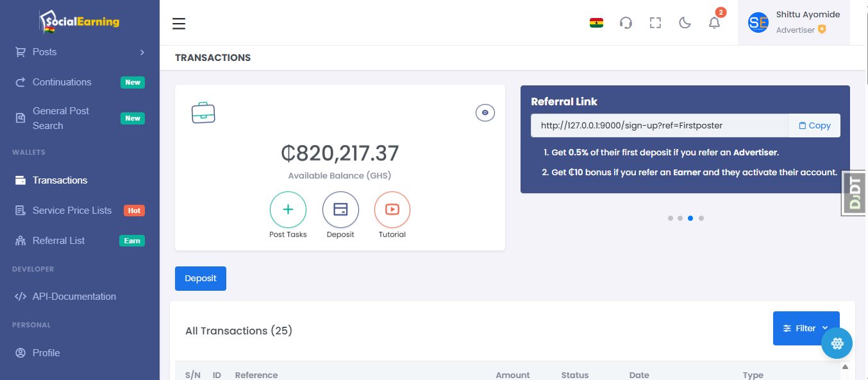
Task: Open the Filter dropdown
Action: point(806,328)
